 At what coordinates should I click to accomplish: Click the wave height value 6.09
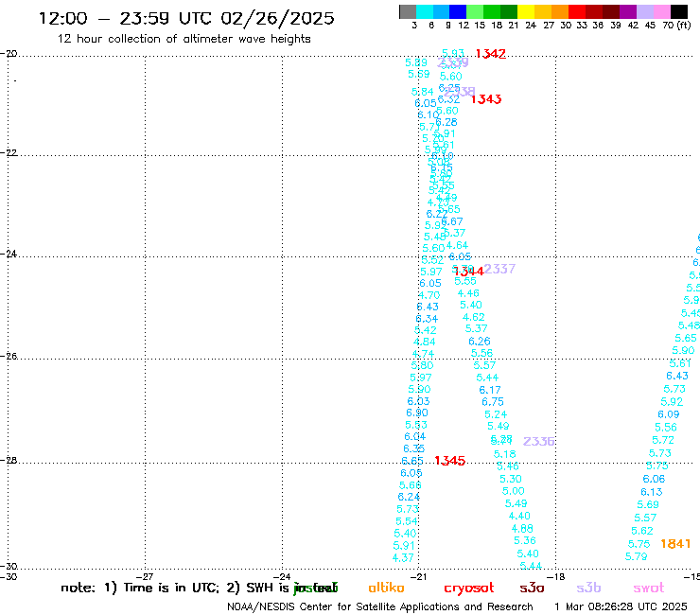(668, 414)
